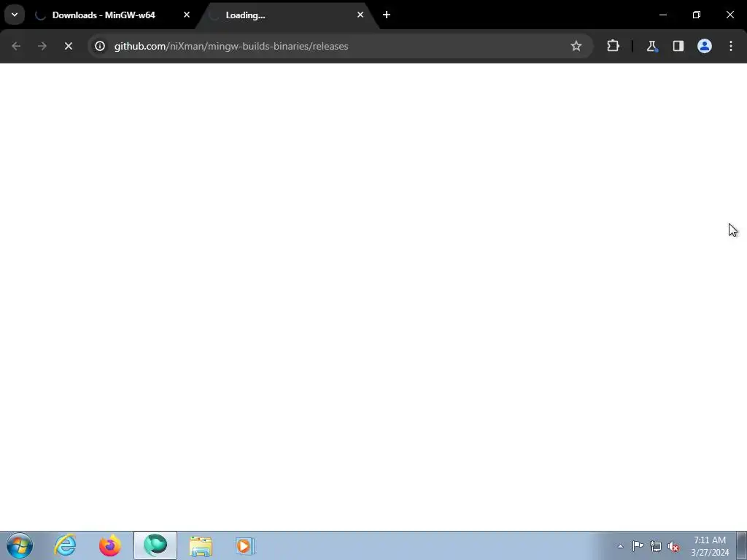Open Chrome Labs flask icon
This screenshot has width=747, height=560.
(x=651, y=46)
